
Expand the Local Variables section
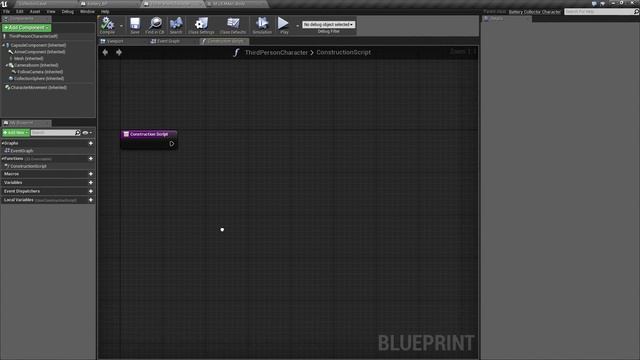click(x=19, y=200)
